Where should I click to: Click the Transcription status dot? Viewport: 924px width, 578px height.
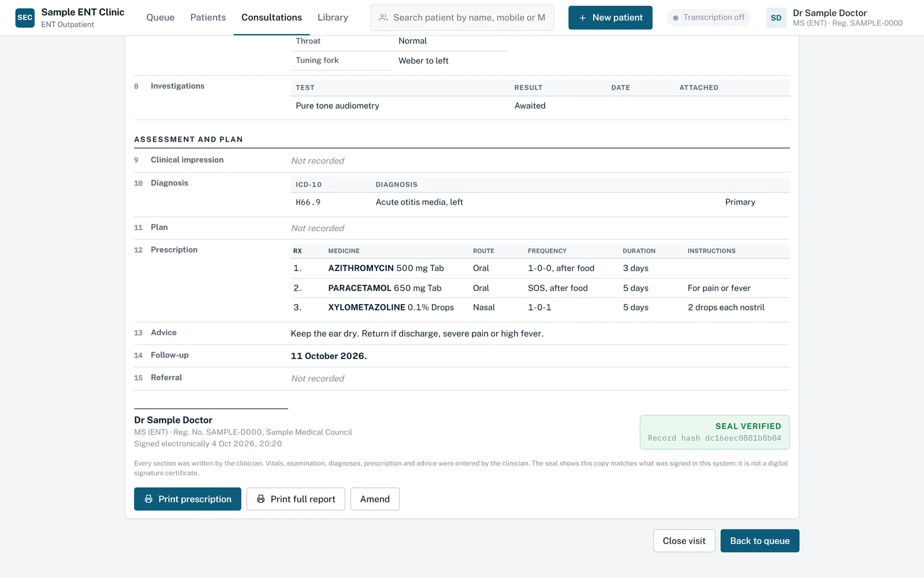[x=676, y=18]
